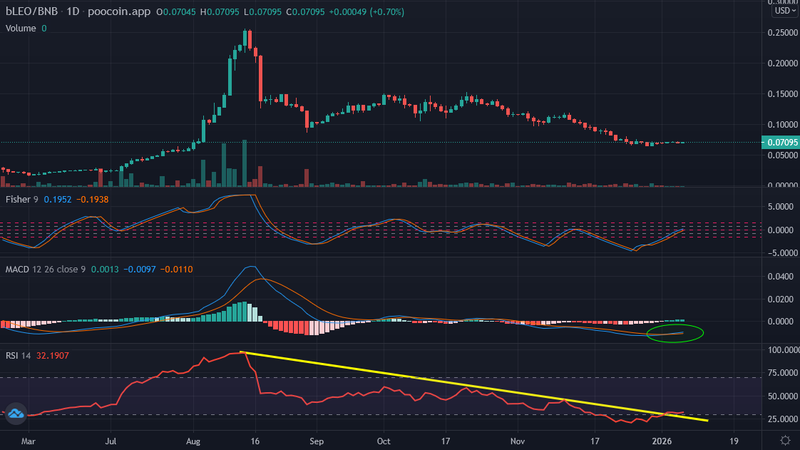Select the Fisher 9 indicator label
This screenshot has height=450, width=800.
(x=22, y=201)
